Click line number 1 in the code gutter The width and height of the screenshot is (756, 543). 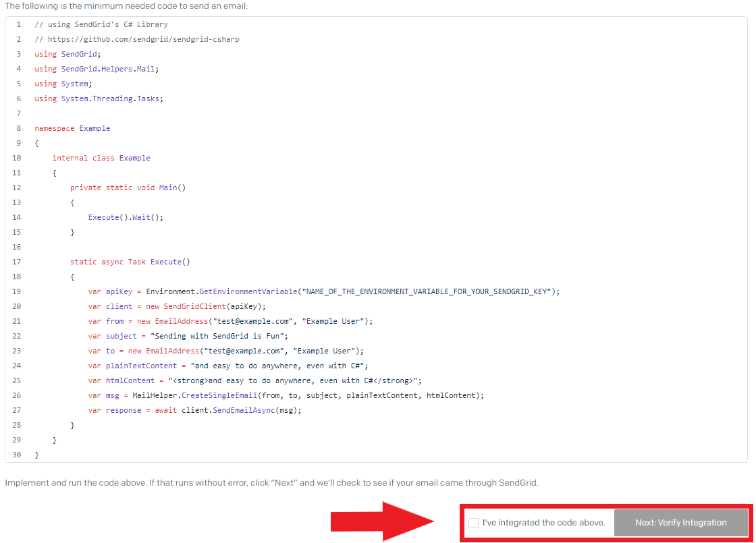click(18, 24)
